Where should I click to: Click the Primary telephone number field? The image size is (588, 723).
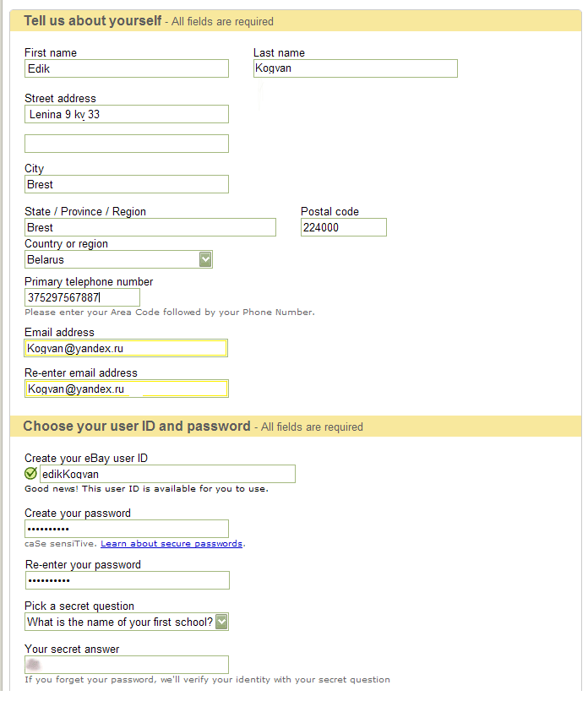tap(82, 297)
